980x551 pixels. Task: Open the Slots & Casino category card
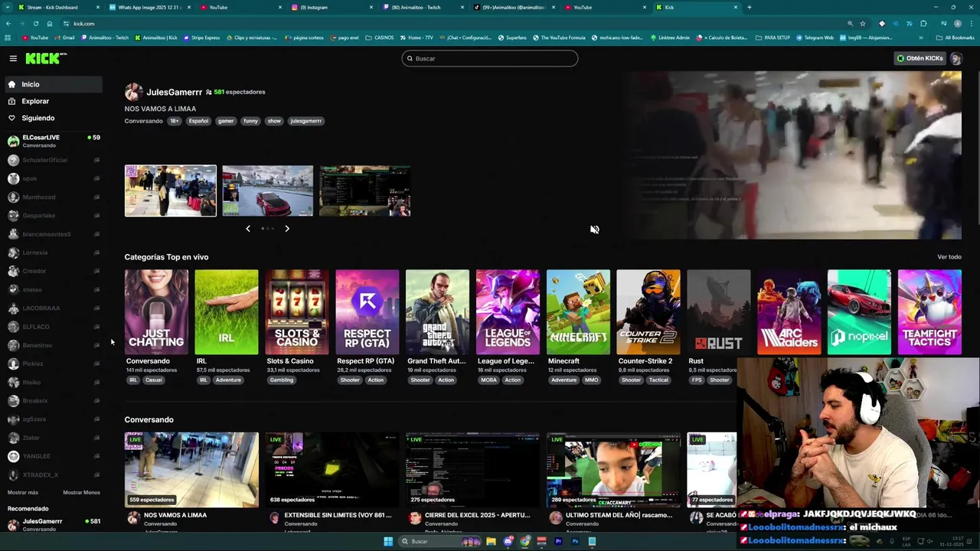click(x=297, y=312)
